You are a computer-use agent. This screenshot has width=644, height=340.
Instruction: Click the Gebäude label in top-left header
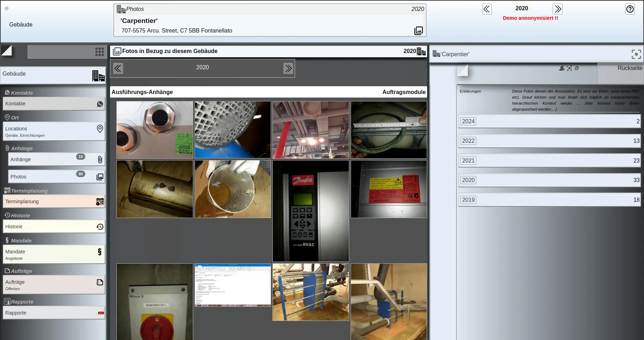(x=21, y=25)
